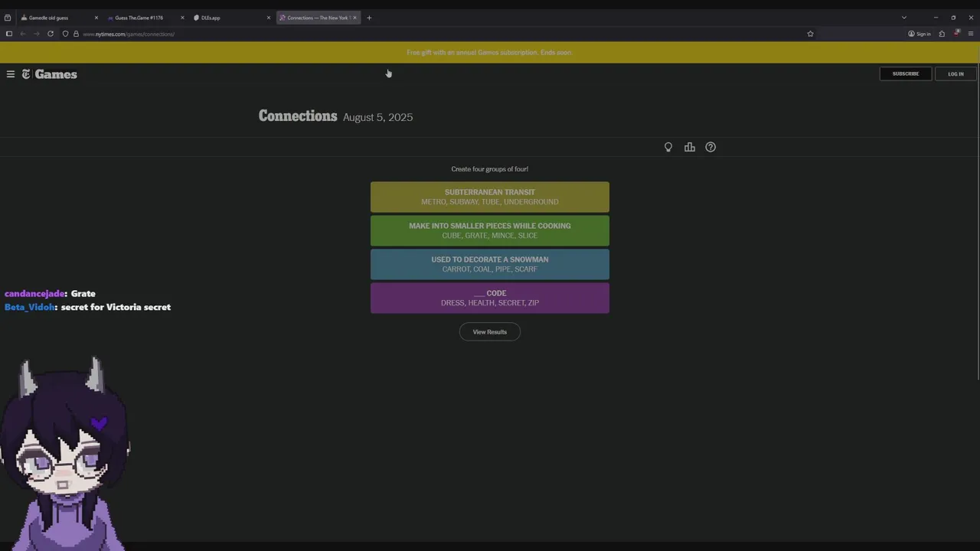Close the Guess The.Game #1176 tab

(x=182, y=18)
